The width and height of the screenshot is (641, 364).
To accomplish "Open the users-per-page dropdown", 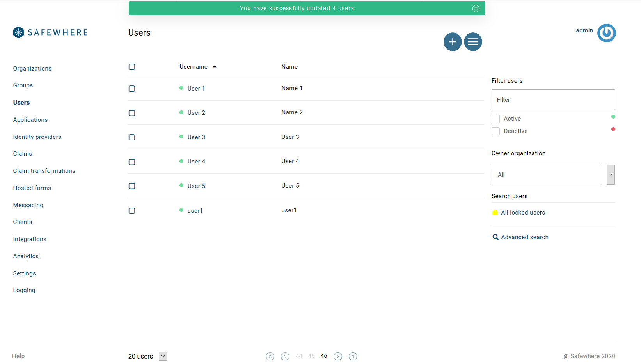I will click(163, 356).
